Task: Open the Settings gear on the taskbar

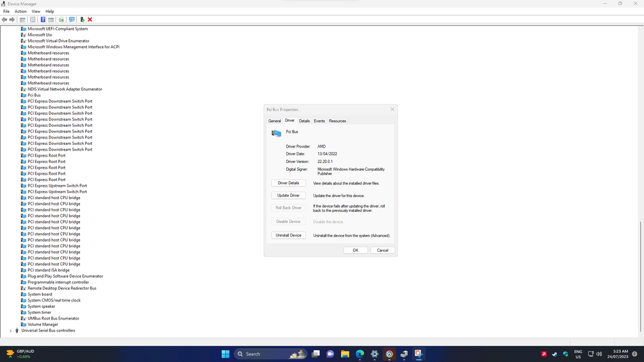Action: pyautogui.click(x=375, y=354)
